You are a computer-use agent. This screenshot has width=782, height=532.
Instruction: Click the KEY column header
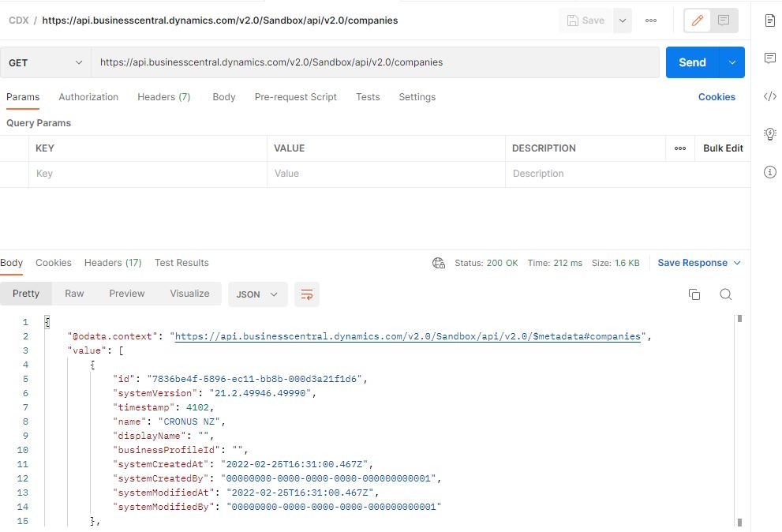tap(45, 148)
